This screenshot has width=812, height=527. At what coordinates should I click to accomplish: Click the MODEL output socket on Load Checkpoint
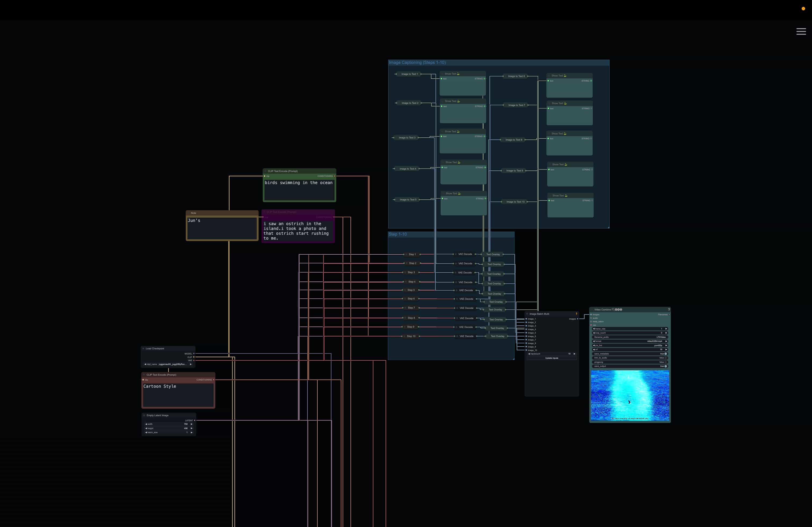coord(194,353)
